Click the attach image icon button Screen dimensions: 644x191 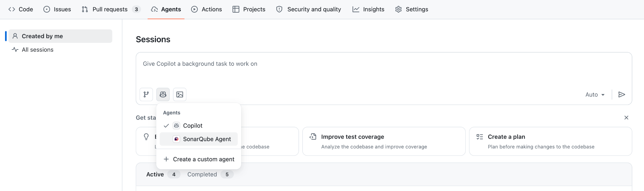click(x=180, y=94)
